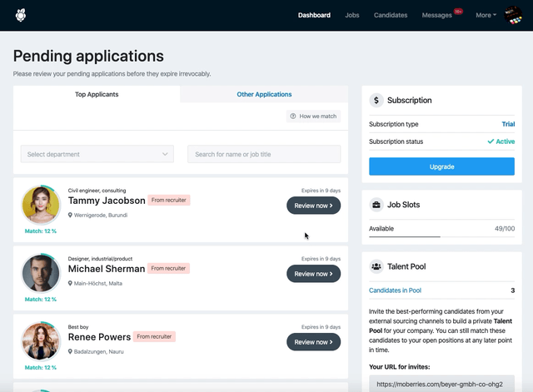The image size is (533, 392).
Task: Click Renee Powers' name
Action: (x=99, y=337)
